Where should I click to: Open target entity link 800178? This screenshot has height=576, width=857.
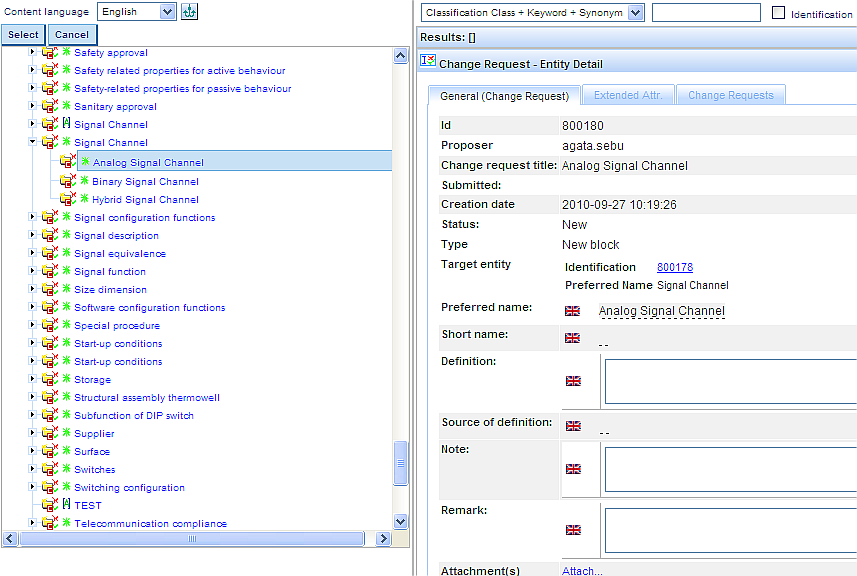click(x=674, y=267)
